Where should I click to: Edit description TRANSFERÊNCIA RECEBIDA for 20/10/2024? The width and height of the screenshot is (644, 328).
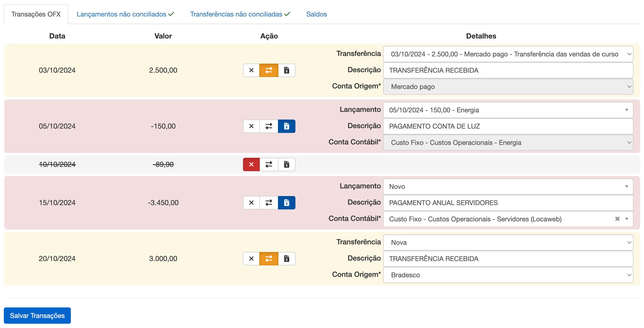pos(508,258)
